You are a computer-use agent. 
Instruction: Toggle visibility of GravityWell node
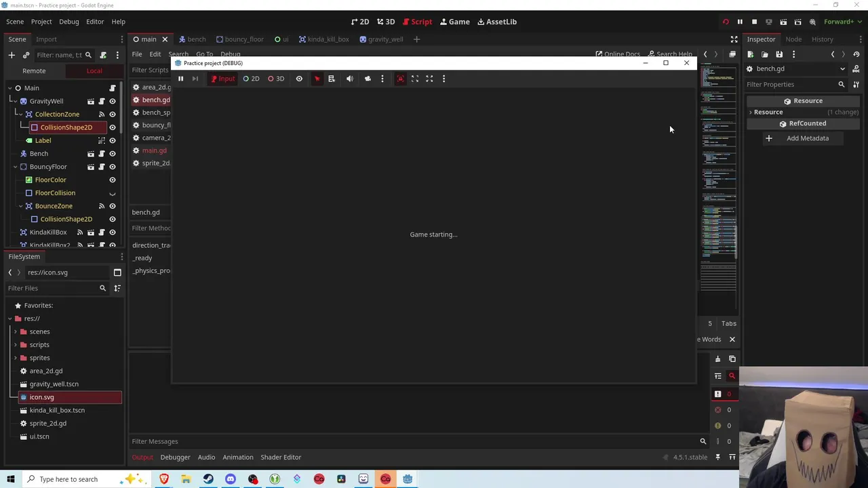(x=113, y=101)
